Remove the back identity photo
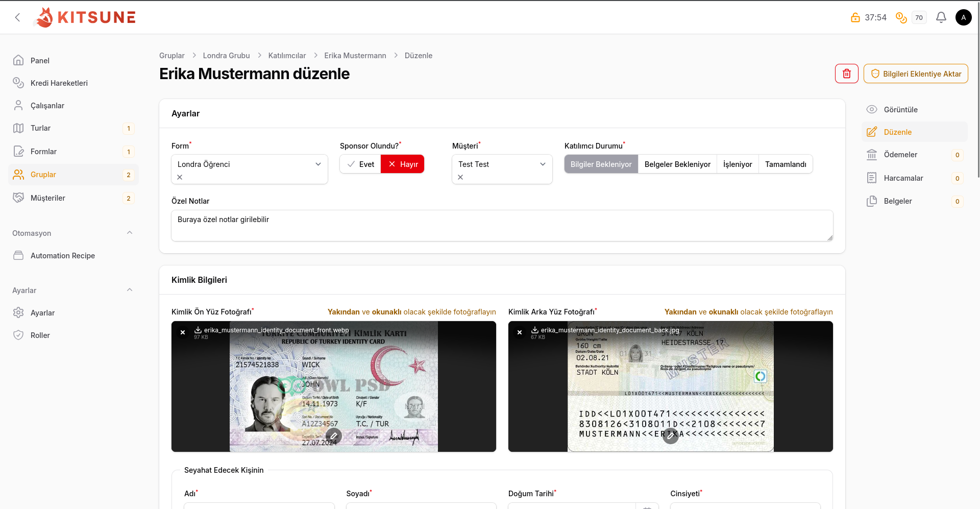 pos(520,332)
